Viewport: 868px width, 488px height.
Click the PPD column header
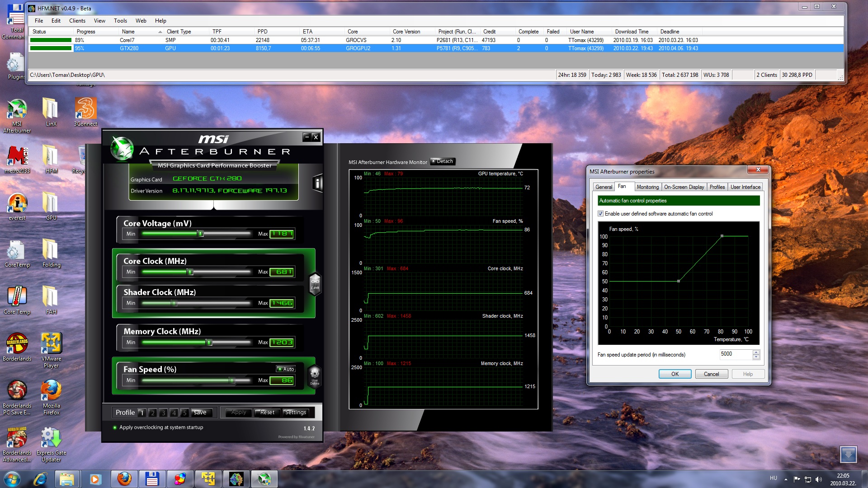[277, 32]
